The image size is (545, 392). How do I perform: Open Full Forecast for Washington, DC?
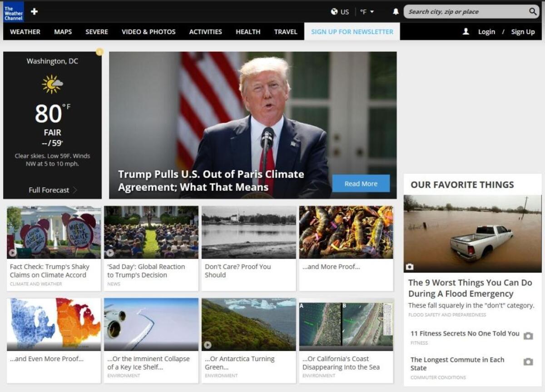[49, 190]
